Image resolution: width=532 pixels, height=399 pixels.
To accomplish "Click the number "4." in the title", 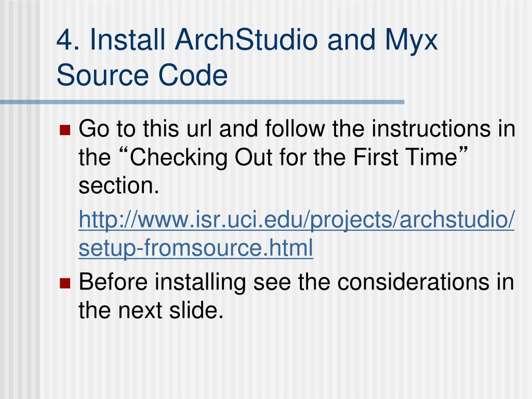I will [x=68, y=40].
